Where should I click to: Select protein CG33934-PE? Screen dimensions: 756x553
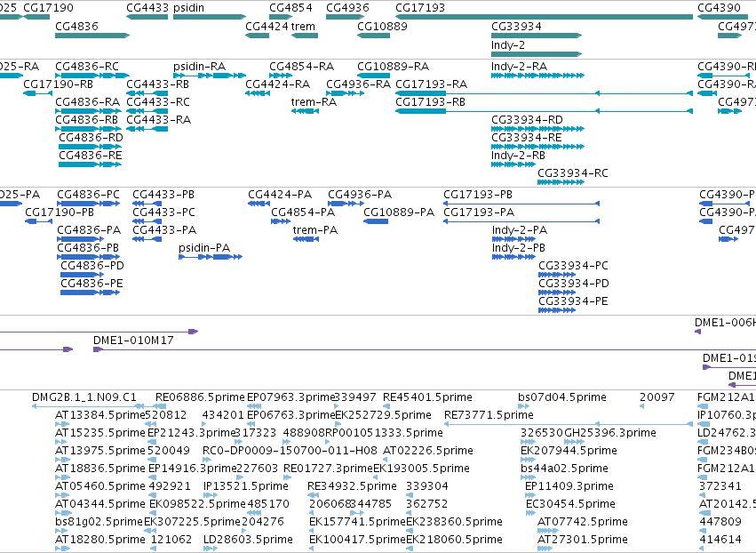(x=557, y=311)
